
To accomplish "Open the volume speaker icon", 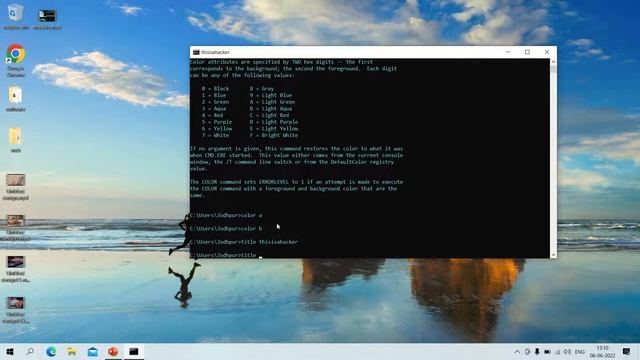I will (567, 351).
